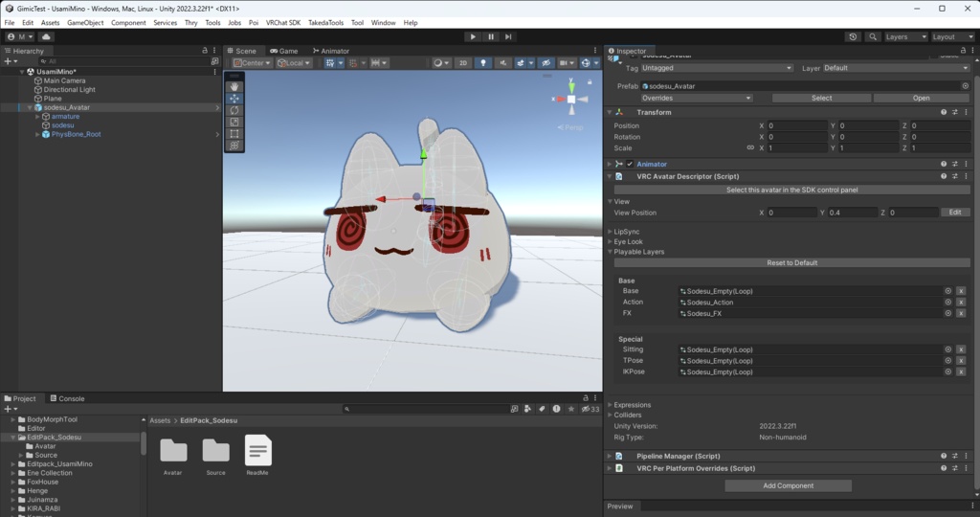Screen dimensions: 980x517
Task: Click the Pause button
Action: pyautogui.click(x=491, y=37)
